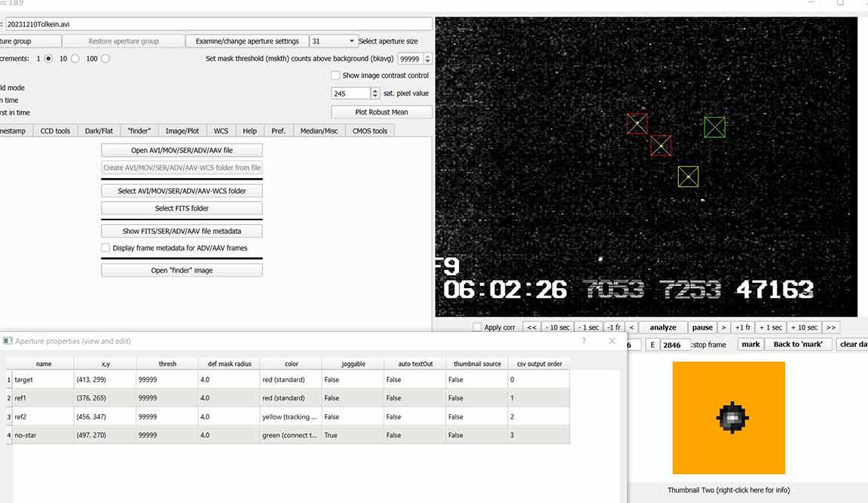The width and height of the screenshot is (868, 503).
Task: Select the 1 increments radio button
Action: [48, 59]
